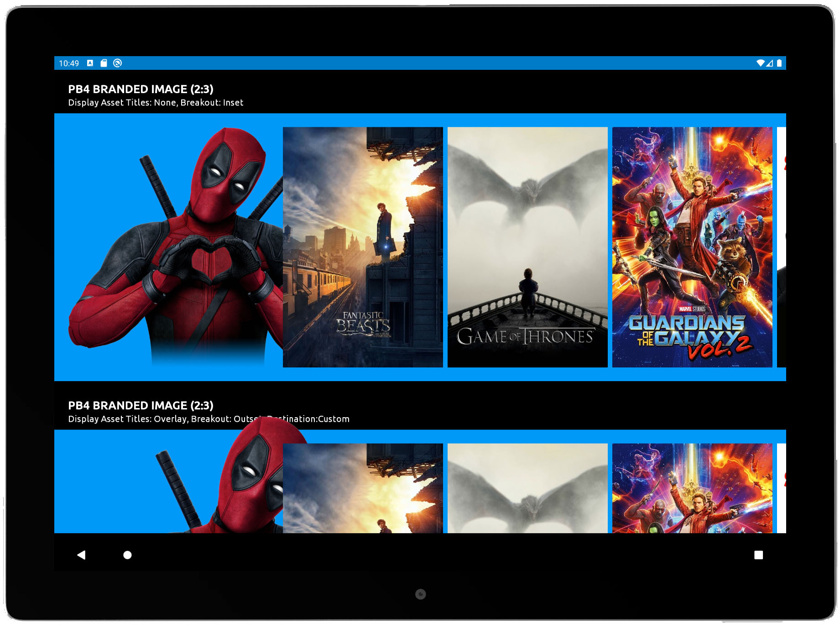Open Game of Thrones poster in second row

coord(527,488)
